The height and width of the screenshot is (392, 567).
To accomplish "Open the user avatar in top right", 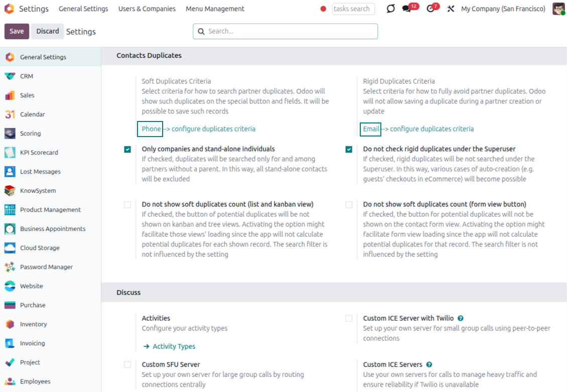I will coord(558,9).
